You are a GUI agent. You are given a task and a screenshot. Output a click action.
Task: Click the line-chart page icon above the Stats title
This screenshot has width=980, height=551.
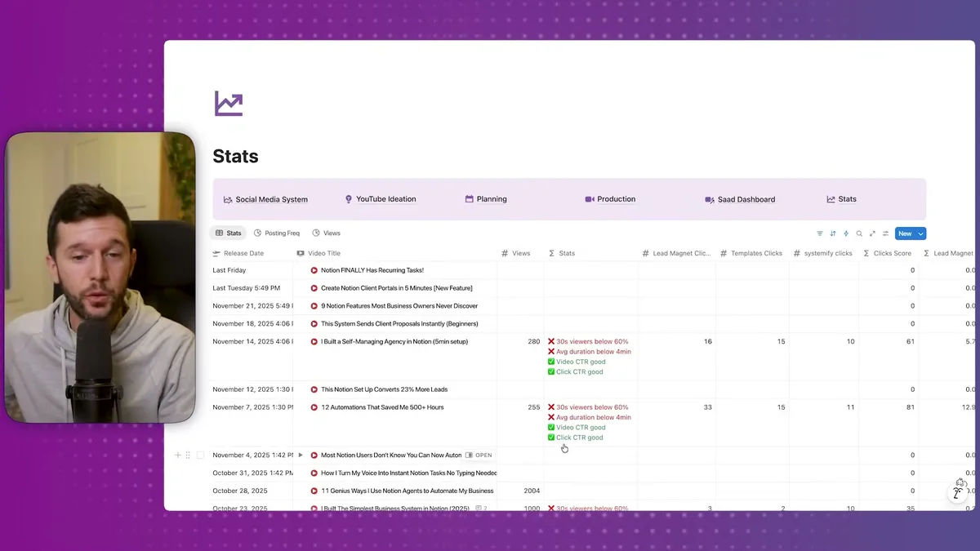[228, 101]
